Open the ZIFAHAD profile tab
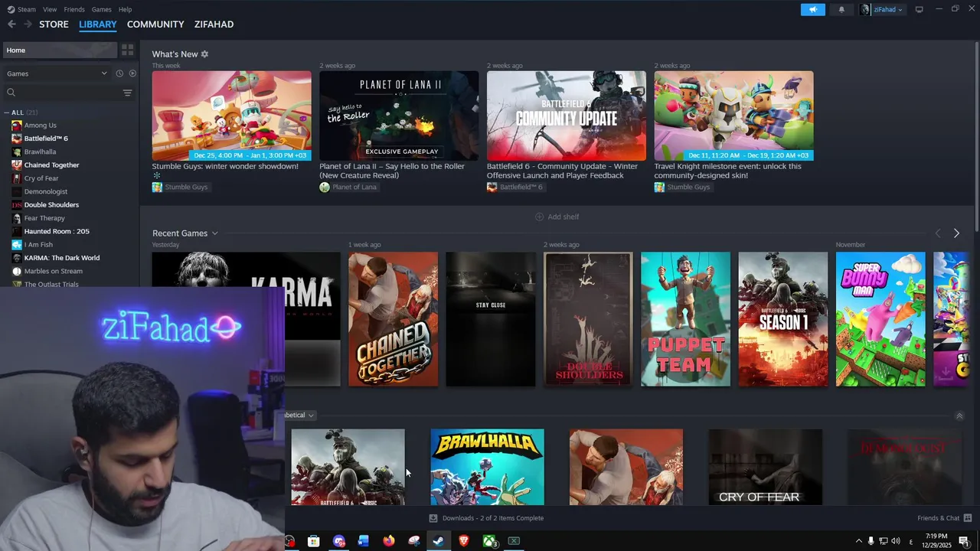This screenshot has height=551, width=980. tap(214, 24)
